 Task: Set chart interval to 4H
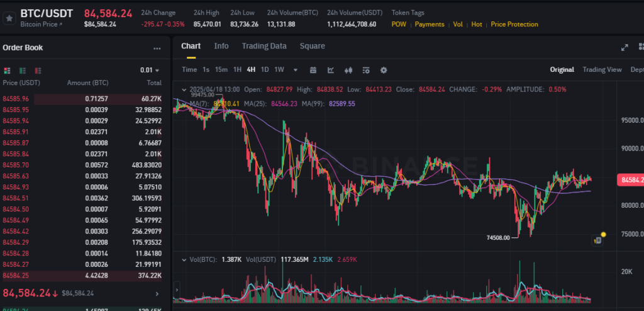[251, 69]
